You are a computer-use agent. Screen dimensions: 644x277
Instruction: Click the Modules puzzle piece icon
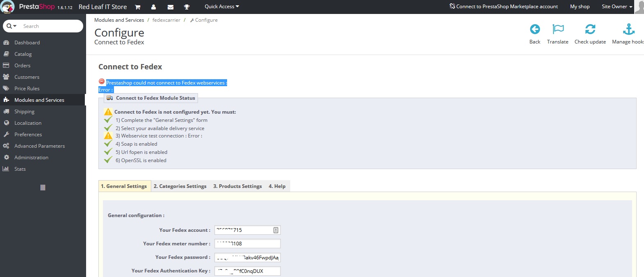coord(6,100)
